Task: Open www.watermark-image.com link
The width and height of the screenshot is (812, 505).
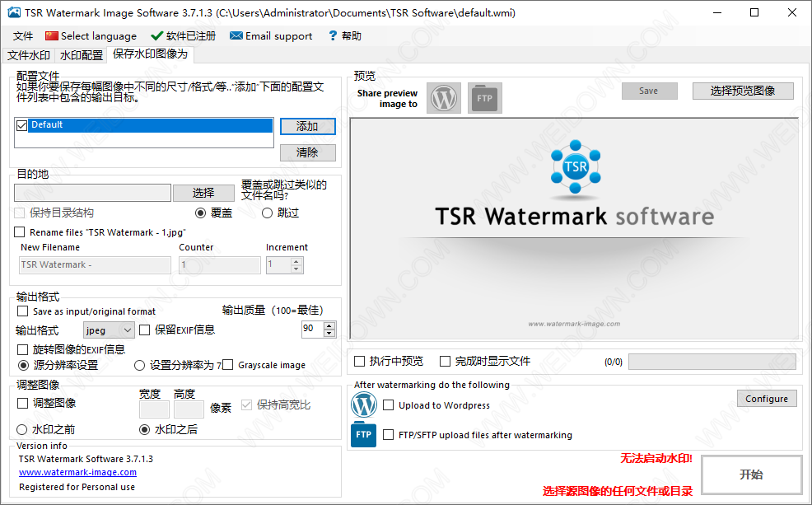Action: tap(77, 472)
